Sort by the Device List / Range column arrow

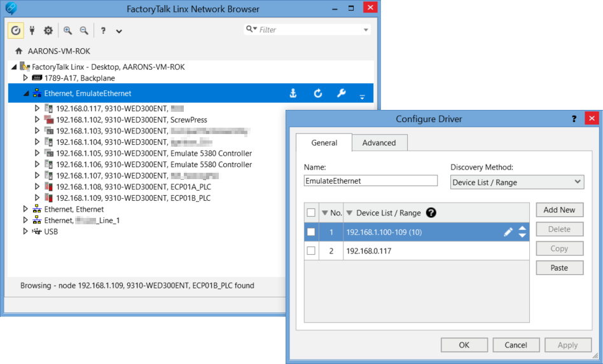pyautogui.click(x=349, y=213)
